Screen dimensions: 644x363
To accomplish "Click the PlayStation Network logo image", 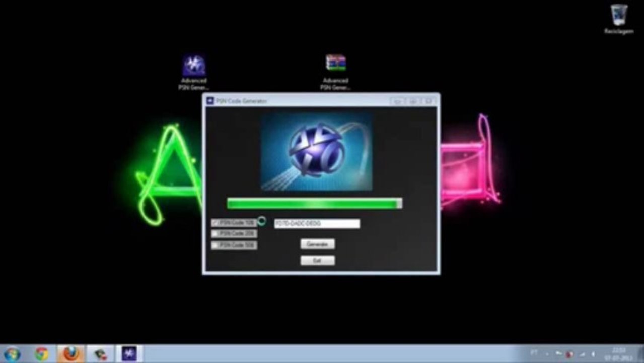I will [317, 151].
